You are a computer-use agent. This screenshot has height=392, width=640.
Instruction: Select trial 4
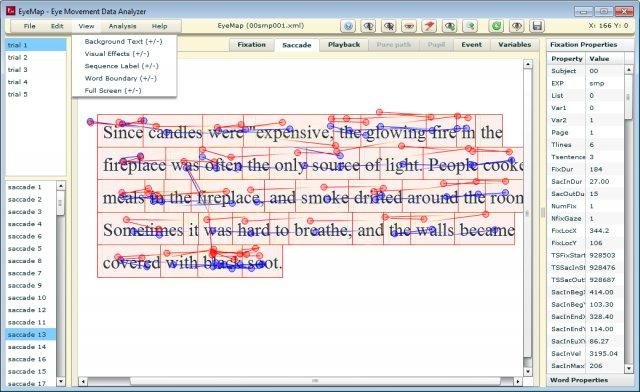(x=36, y=82)
